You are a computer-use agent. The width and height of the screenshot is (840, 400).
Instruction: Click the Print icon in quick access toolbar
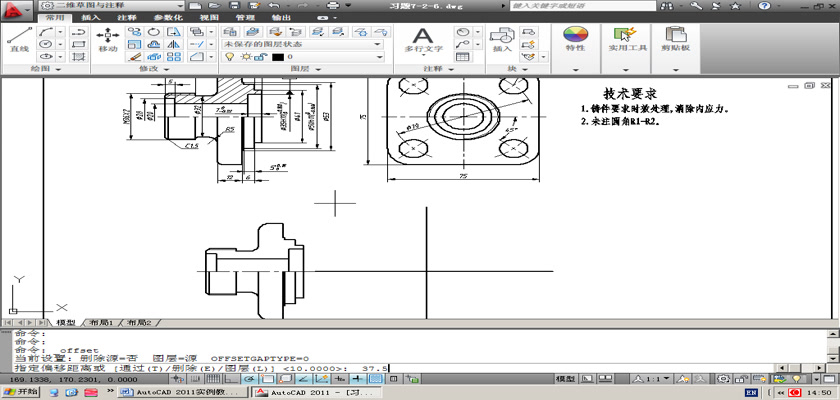[x=332, y=6]
